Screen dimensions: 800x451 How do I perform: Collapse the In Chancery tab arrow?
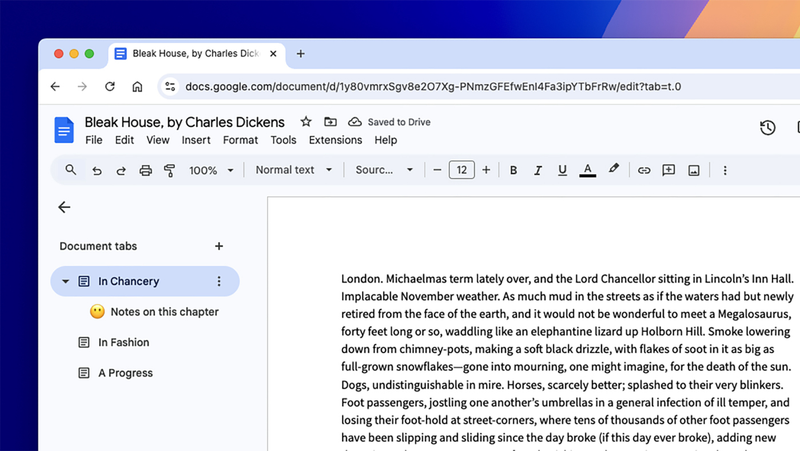click(66, 282)
